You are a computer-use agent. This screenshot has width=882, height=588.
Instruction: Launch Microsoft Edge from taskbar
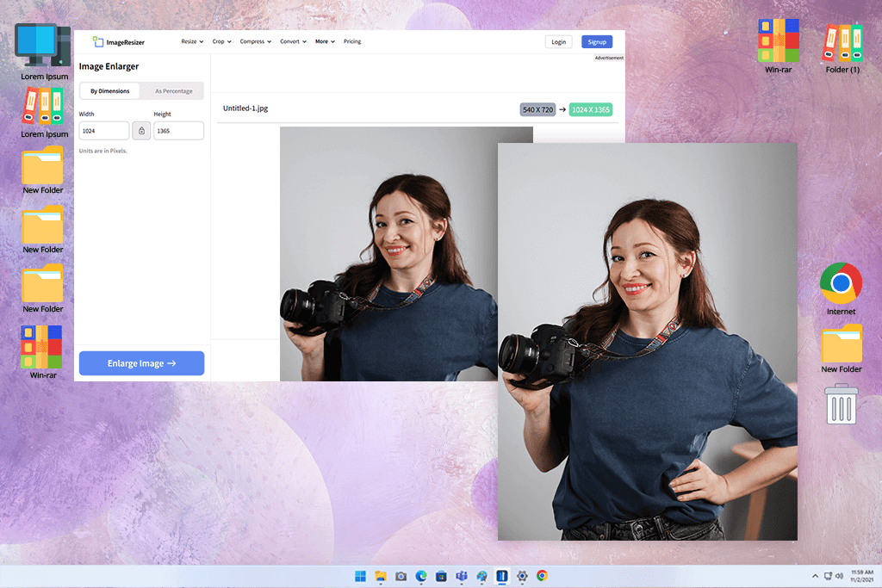(421, 576)
